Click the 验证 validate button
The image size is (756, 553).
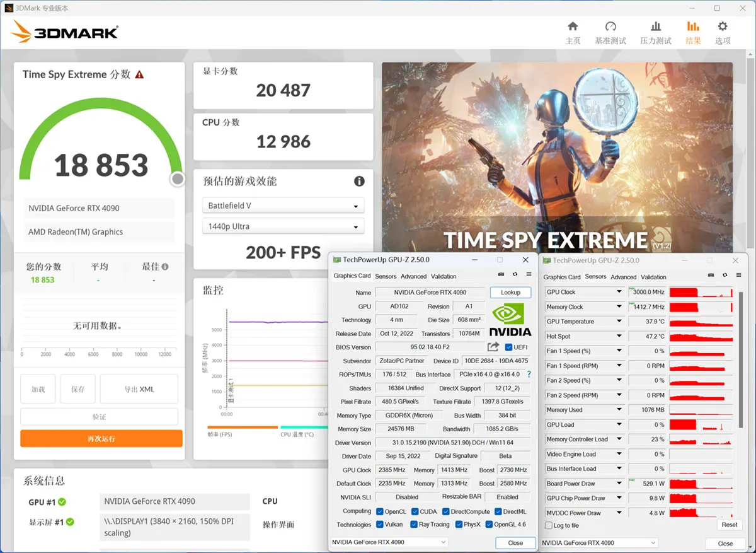(x=99, y=417)
